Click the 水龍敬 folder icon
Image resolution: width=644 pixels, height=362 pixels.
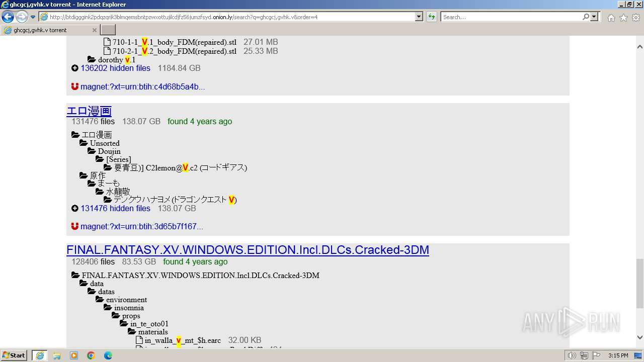pos(100,192)
